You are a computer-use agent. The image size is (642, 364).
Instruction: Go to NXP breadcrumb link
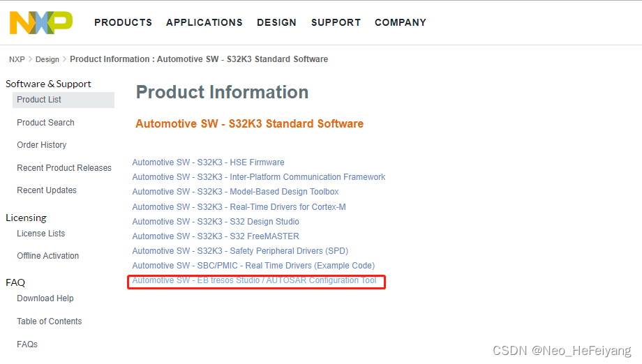click(x=17, y=59)
